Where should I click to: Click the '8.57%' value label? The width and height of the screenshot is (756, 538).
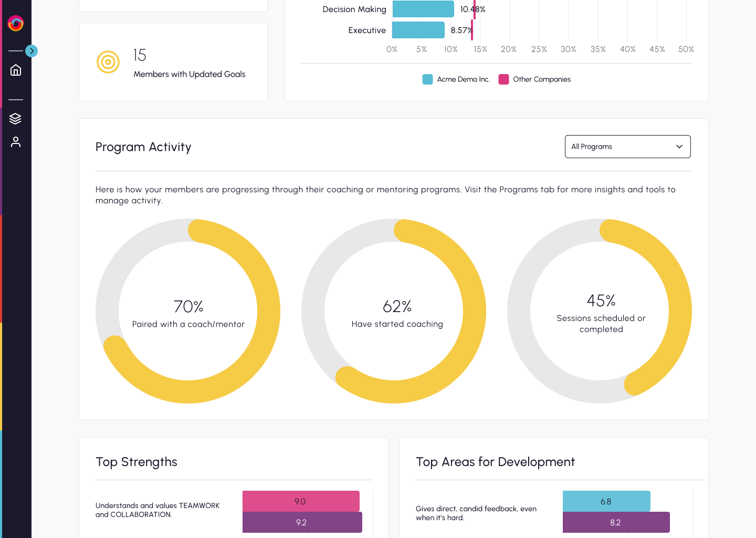[x=462, y=30]
